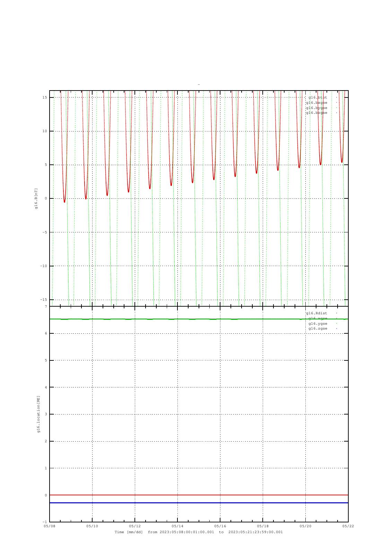Click the 05/08 date tick label

[50, 526]
